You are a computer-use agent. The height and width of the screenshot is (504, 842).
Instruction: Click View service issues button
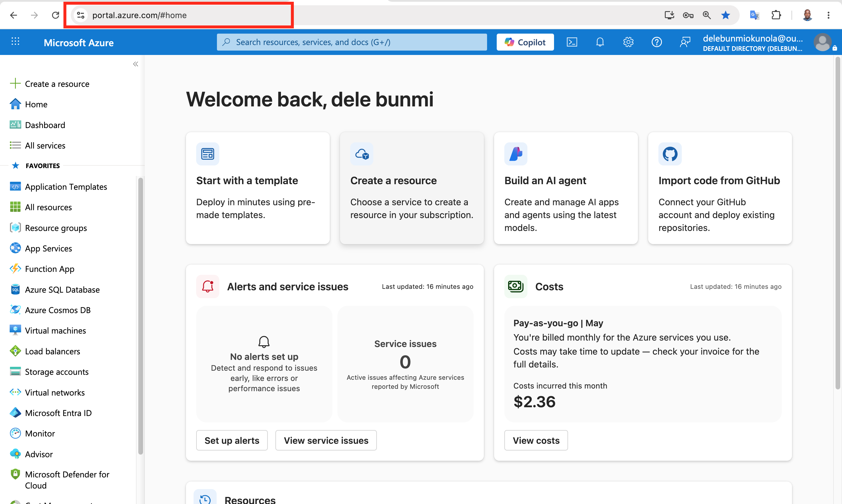pyautogui.click(x=326, y=441)
